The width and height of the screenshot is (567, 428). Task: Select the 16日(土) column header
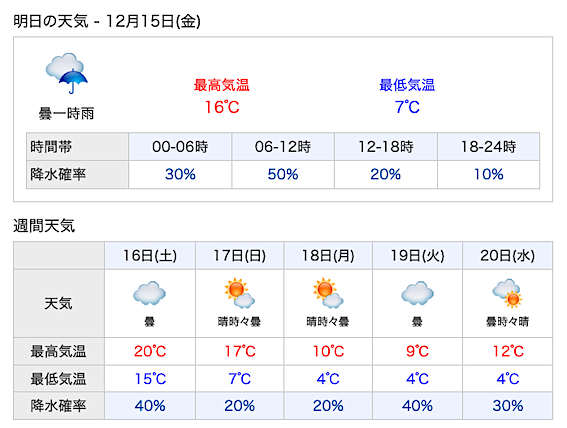click(150, 256)
